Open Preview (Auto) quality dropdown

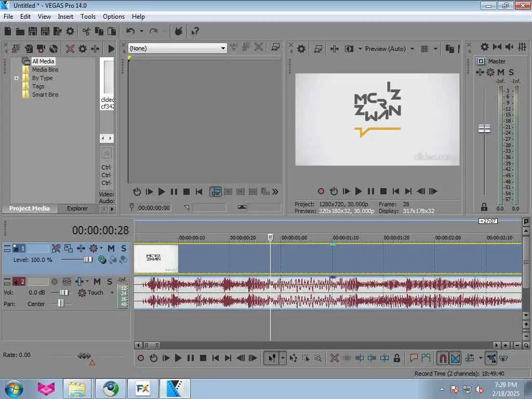[x=412, y=49]
